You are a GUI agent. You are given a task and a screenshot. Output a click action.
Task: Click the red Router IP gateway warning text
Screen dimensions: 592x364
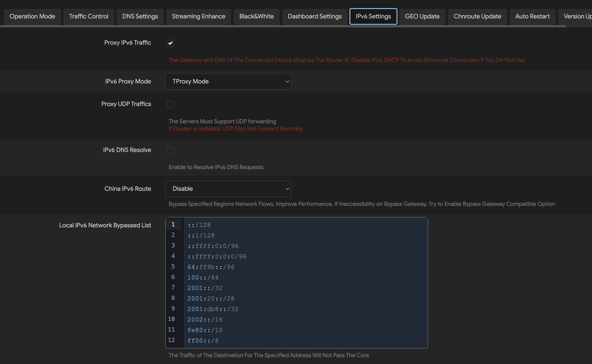click(x=347, y=60)
